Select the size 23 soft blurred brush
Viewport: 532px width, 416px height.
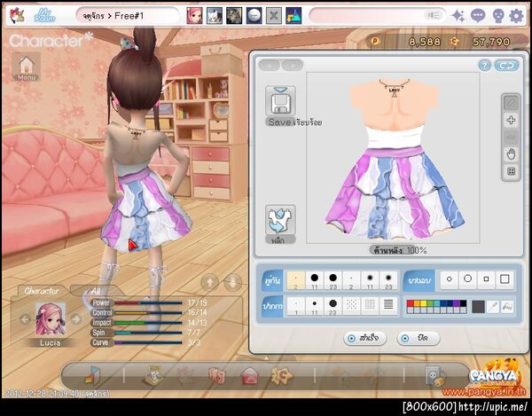(389, 280)
